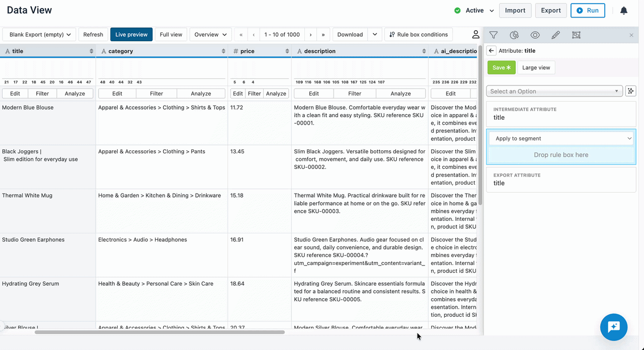
Task: Click the eye preview icon in side panel
Action: [535, 35]
